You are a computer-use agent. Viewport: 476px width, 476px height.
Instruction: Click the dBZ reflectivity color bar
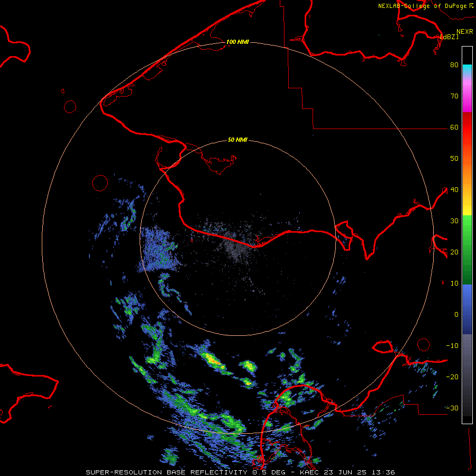pyautogui.click(x=467, y=235)
